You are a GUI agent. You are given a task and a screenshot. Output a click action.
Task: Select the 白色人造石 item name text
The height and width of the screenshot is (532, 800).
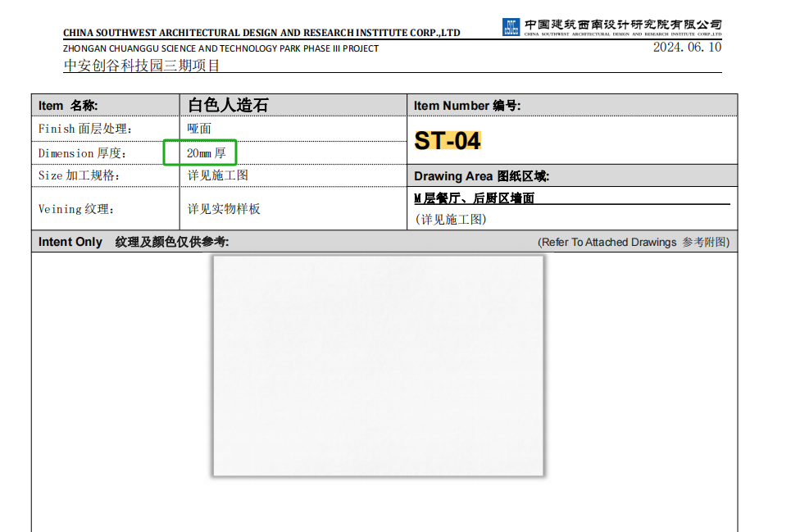(228, 105)
